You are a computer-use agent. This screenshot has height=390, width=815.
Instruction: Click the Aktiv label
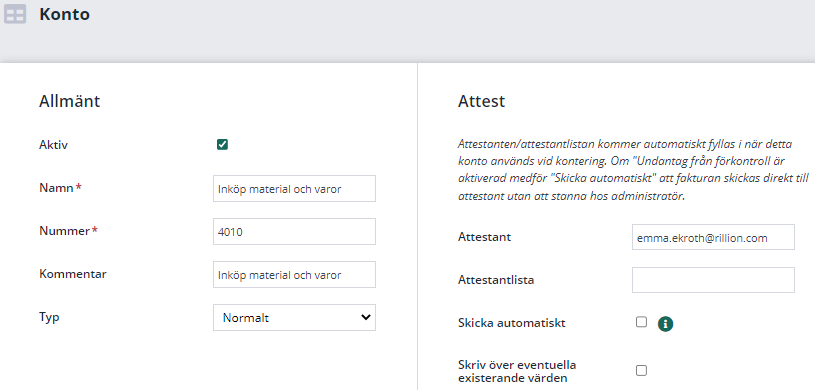coord(54,145)
